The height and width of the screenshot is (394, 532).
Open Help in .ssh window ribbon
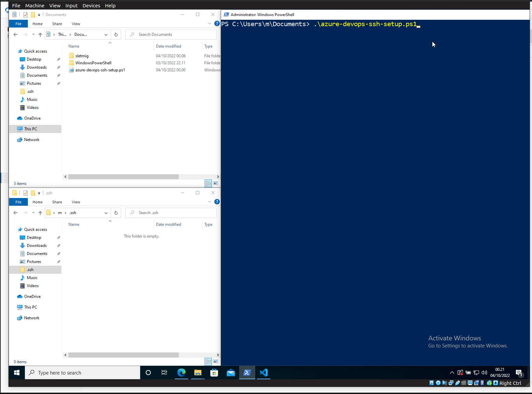tap(217, 202)
